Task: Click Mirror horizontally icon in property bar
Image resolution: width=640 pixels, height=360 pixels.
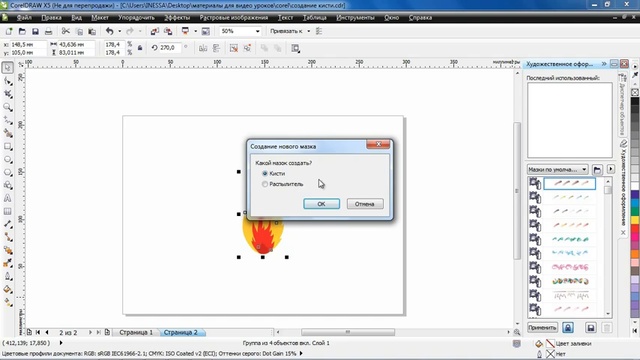Action: (x=203, y=48)
